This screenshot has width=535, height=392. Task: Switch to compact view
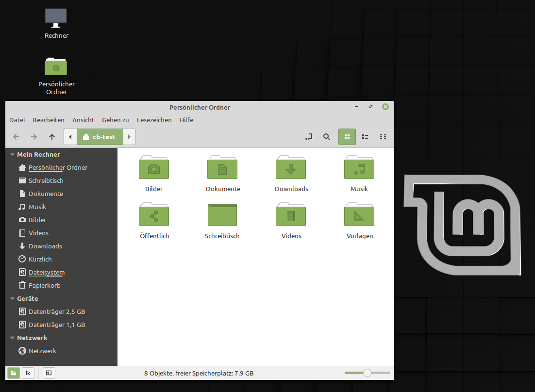tap(383, 137)
